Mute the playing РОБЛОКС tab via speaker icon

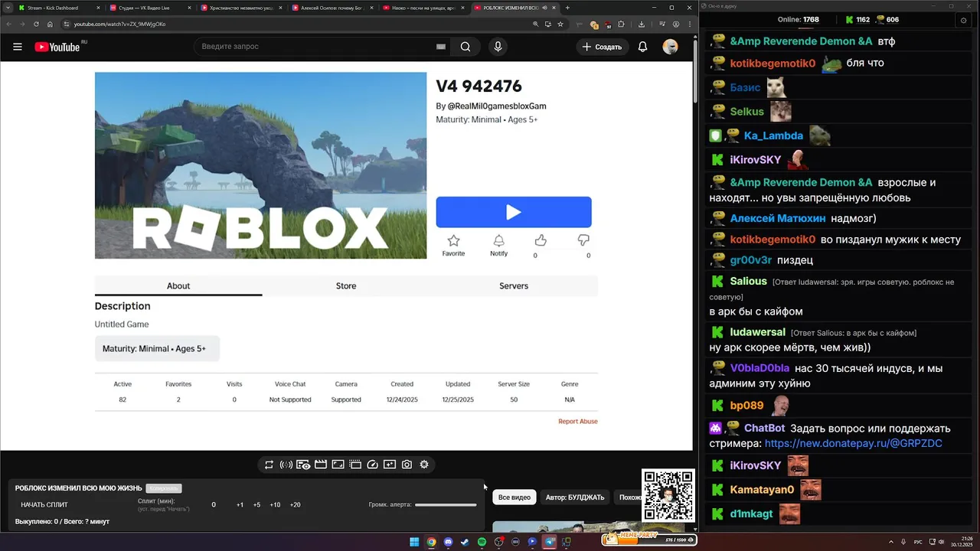coord(544,8)
